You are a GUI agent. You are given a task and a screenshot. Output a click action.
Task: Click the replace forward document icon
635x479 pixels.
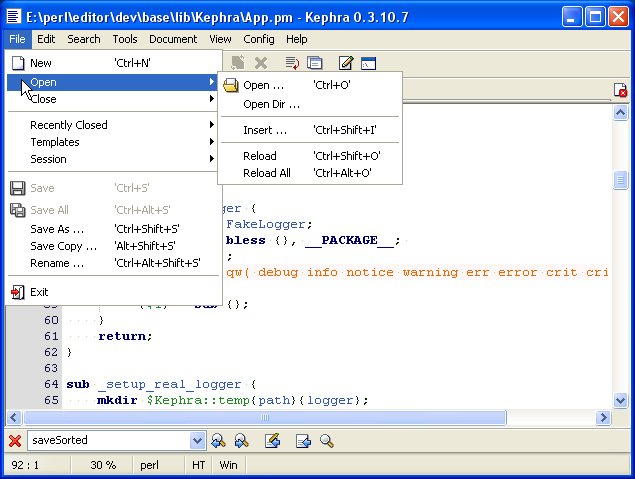click(303, 441)
